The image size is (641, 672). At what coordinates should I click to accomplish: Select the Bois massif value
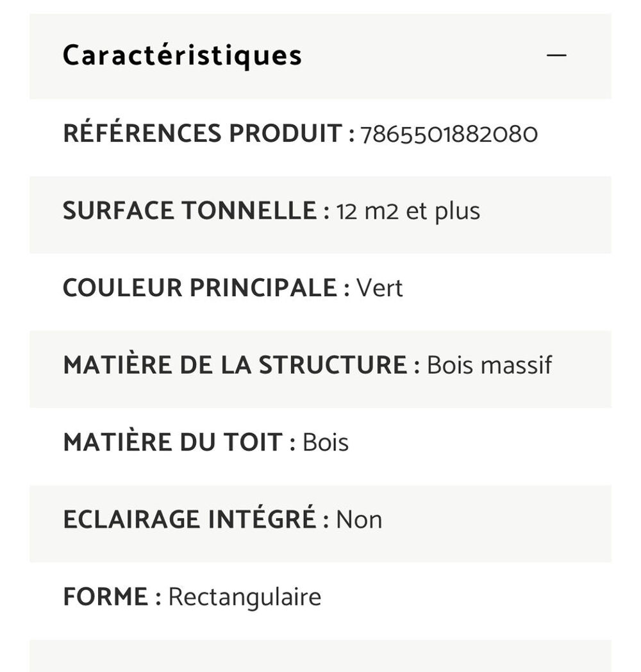[489, 365]
